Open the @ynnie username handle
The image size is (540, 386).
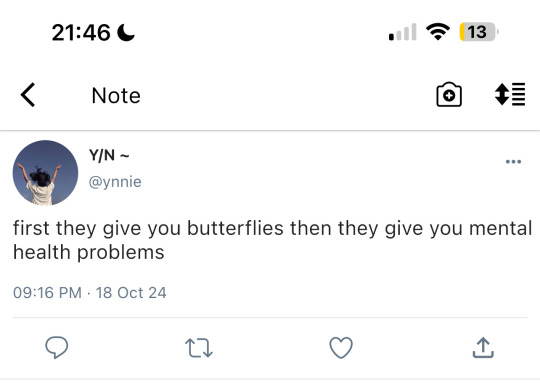pos(115,182)
